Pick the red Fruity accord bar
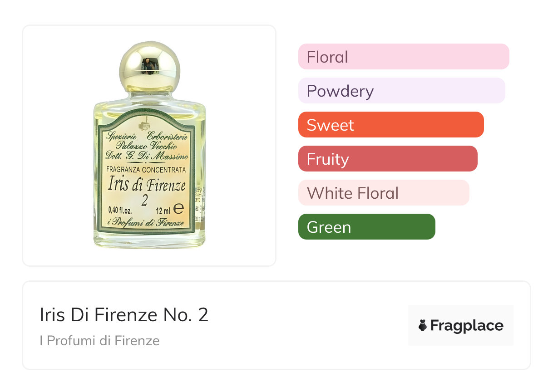The image size is (553, 392). 387,159
